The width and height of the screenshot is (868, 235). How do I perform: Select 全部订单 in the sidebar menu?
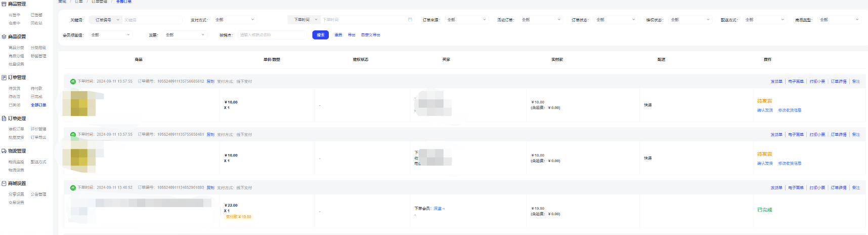pyautogui.click(x=38, y=105)
